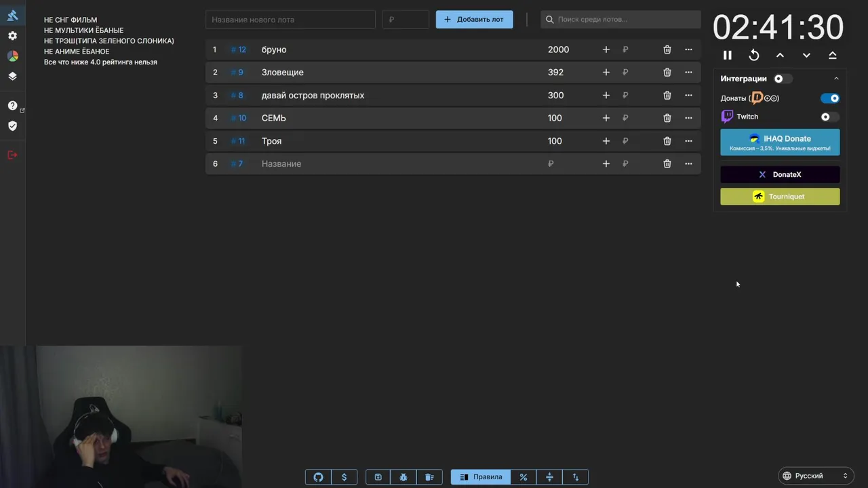The height and width of the screenshot is (488, 868).
Task: Open the IHAQ Donate banner
Action: click(x=780, y=142)
